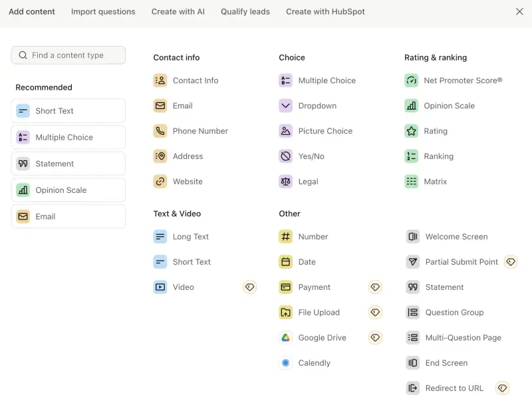Image resolution: width=532 pixels, height=407 pixels.
Task: Open the Create with HubSpot tab
Action: coord(325,11)
